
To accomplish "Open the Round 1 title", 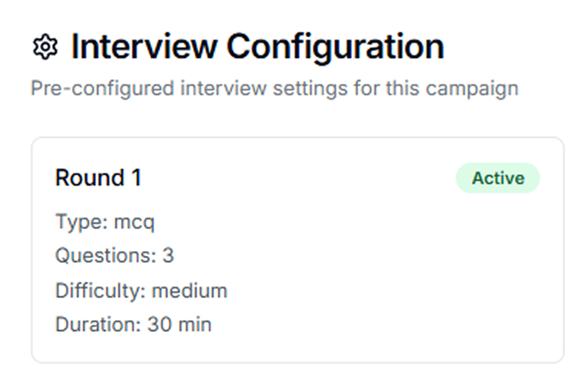I will coord(98,178).
